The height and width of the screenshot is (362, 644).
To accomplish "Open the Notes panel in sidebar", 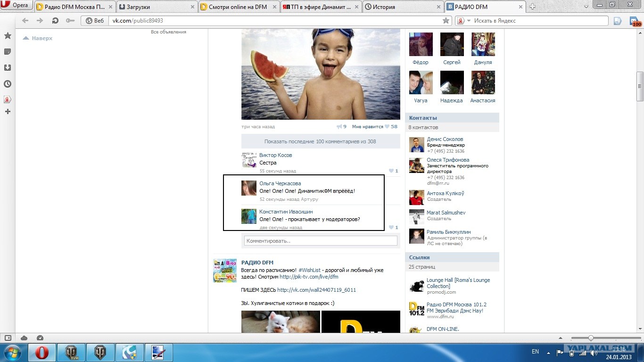I will pos(8,52).
